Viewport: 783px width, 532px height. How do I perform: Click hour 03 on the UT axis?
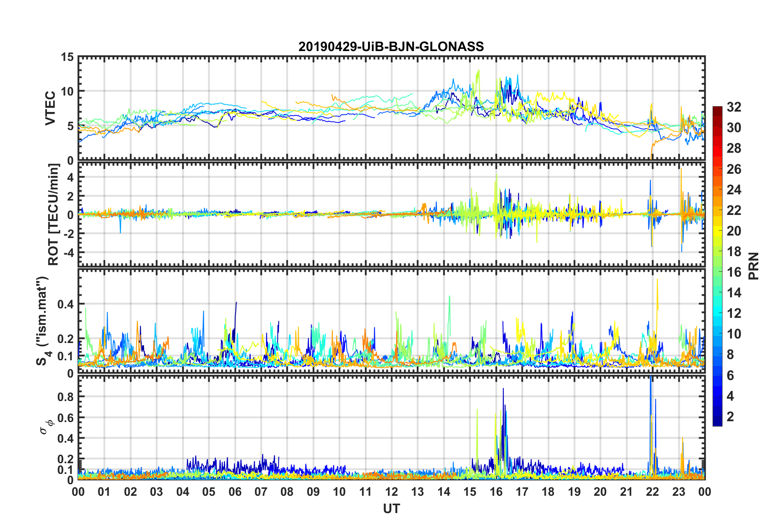(x=156, y=492)
